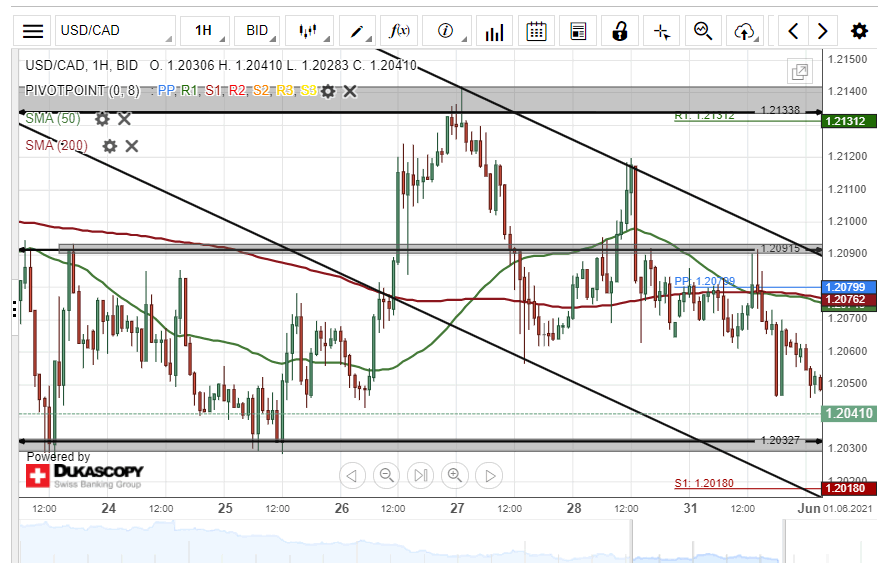884x571 pixels.
Task: Open the hamburger main menu
Action: [33, 31]
